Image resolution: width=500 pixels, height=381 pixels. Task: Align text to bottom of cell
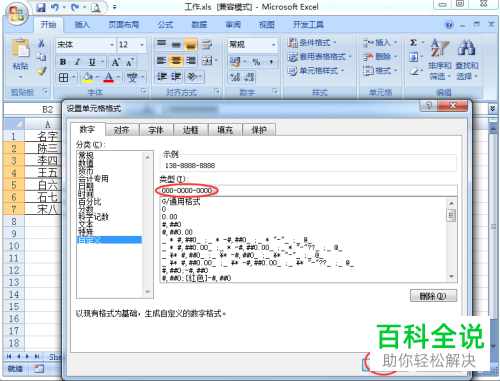191,44
